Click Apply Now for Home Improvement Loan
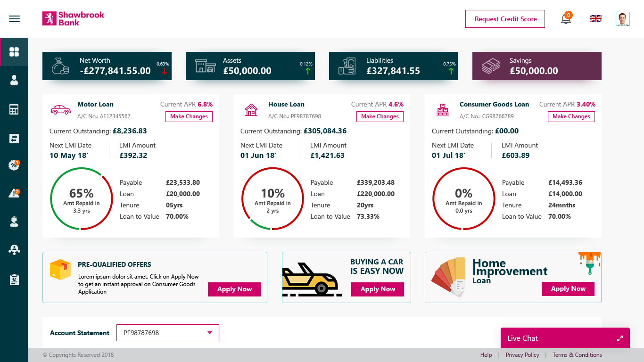Viewport: 644px width, 362px height. (x=568, y=289)
